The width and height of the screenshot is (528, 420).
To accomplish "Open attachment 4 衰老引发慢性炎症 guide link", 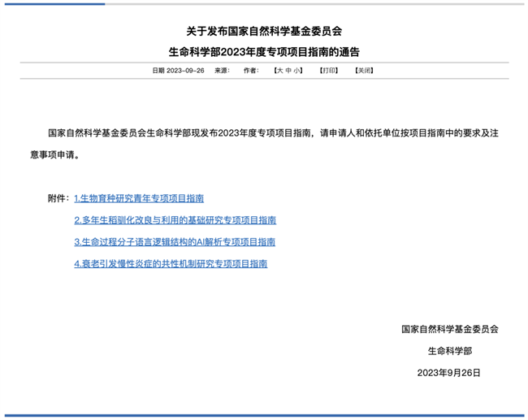I will (170, 264).
